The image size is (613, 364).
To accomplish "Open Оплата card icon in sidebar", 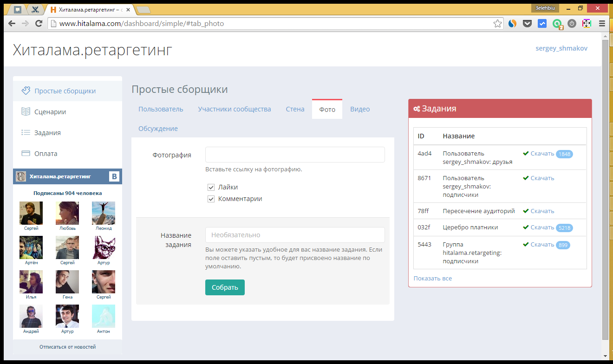I will tap(26, 153).
